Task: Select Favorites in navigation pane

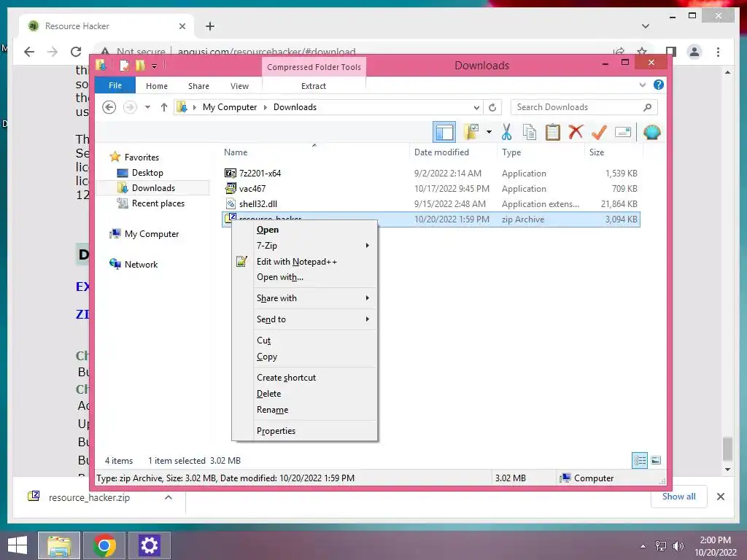Action: tap(142, 157)
